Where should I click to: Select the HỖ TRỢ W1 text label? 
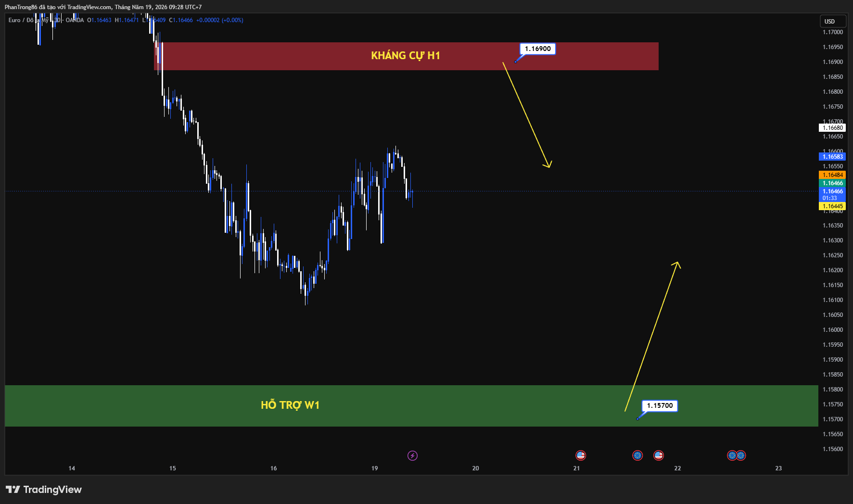click(290, 405)
